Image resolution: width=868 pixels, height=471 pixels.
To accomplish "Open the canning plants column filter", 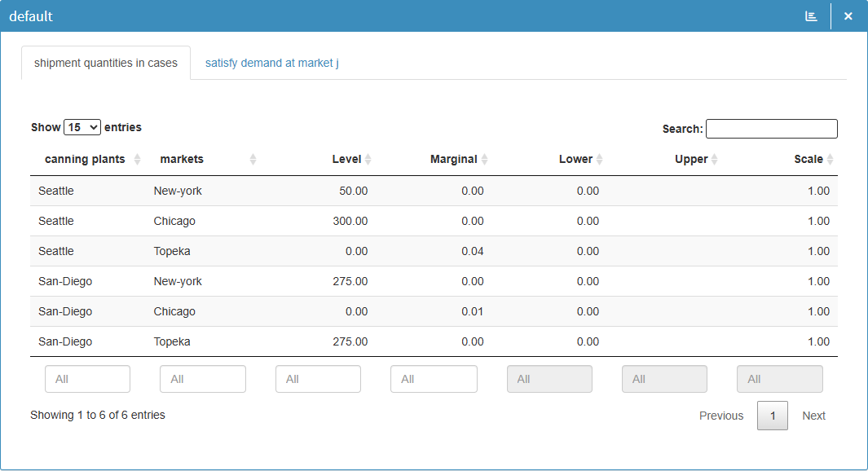I will pos(87,379).
